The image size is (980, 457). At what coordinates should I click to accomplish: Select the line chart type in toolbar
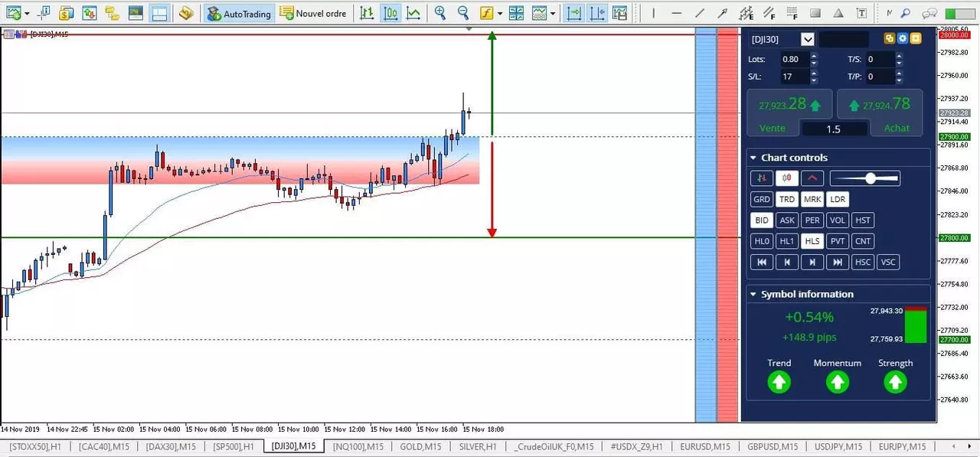click(x=413, y=13)
